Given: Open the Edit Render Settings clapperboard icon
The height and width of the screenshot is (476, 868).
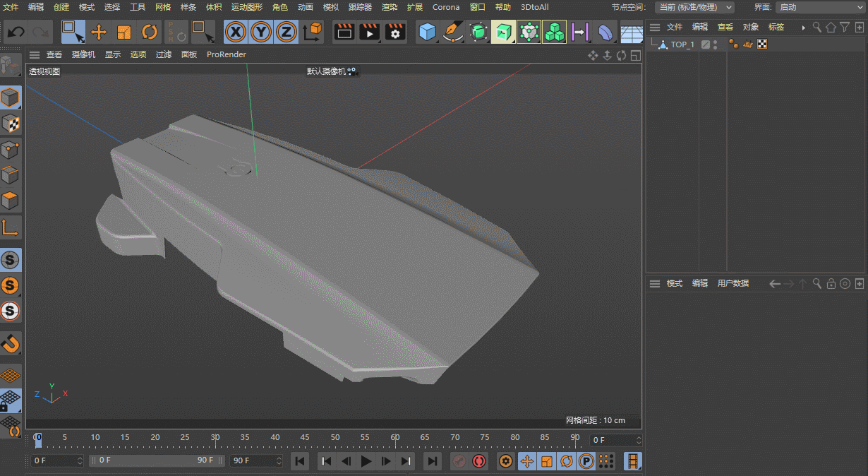Looking at the screenshot, I should pos(395,32).
